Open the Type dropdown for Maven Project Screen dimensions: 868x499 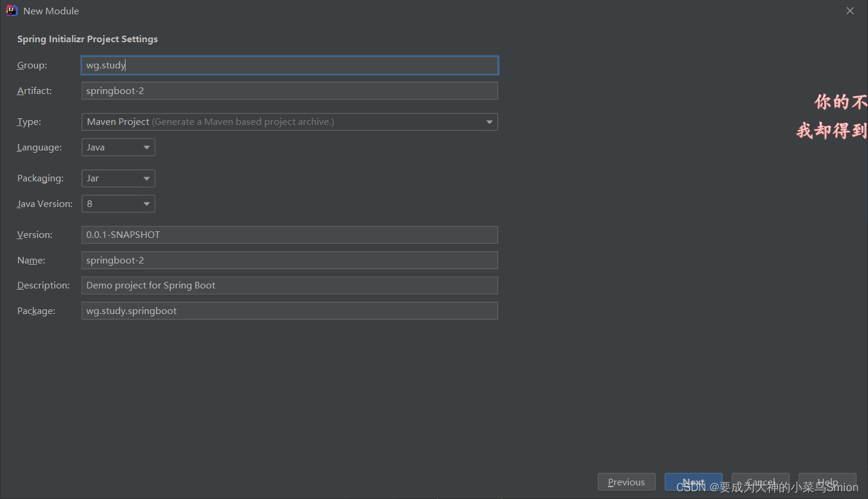click(x=290, y=122)
